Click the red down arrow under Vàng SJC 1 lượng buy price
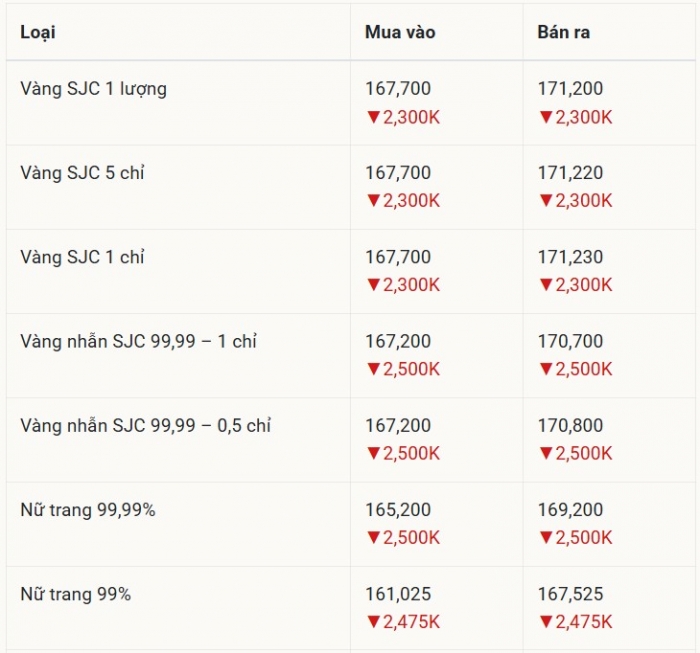The height and width of the screenshot is (653, 700). pos(373,117)
